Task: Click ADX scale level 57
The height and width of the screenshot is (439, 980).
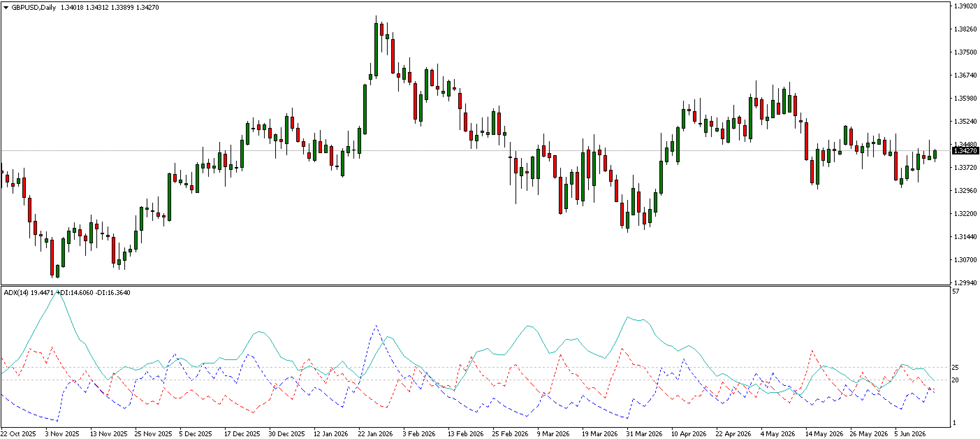Action: point(955,291)
